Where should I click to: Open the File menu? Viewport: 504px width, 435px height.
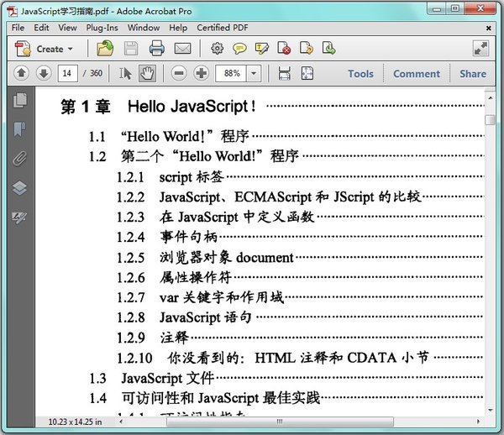(x=18, y=28)
